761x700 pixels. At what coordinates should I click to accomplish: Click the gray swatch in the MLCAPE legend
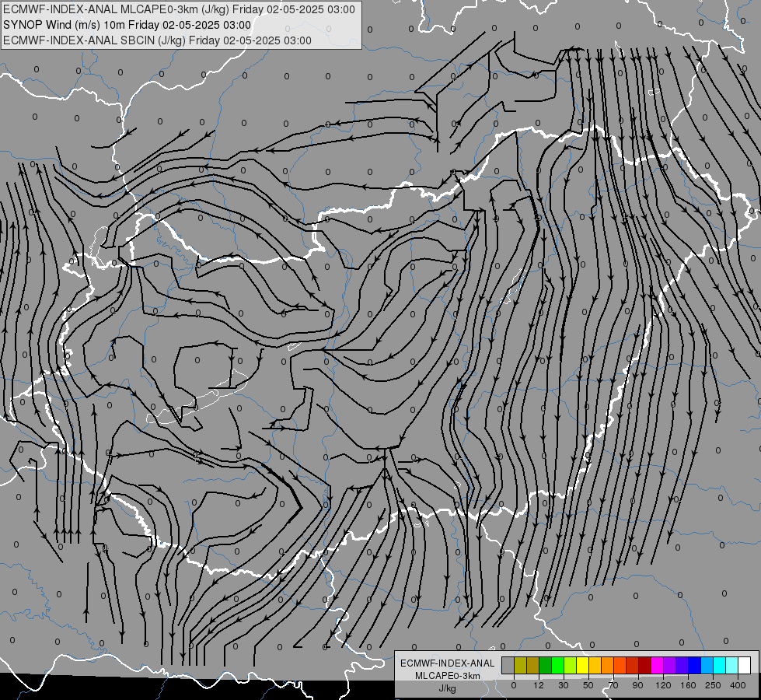[508, 665]
